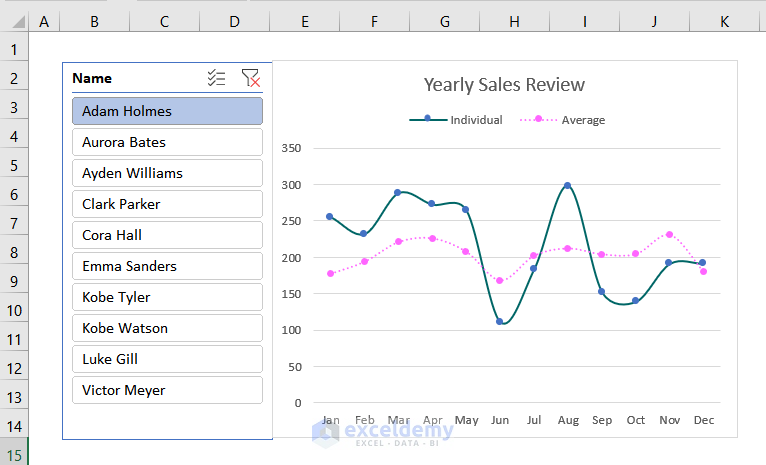Choose Luke Gill slicer entry
The image size is (766, 465).
[167, 359]
